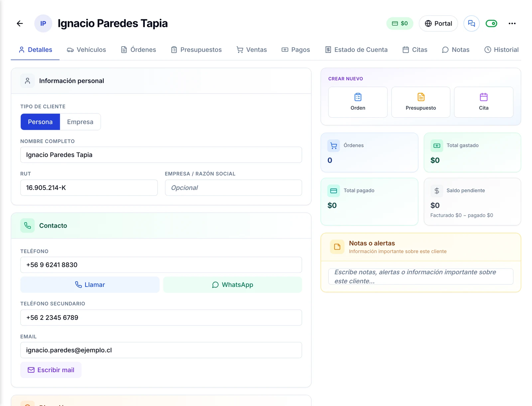Toggle the green active client switch

coord(491,23)
